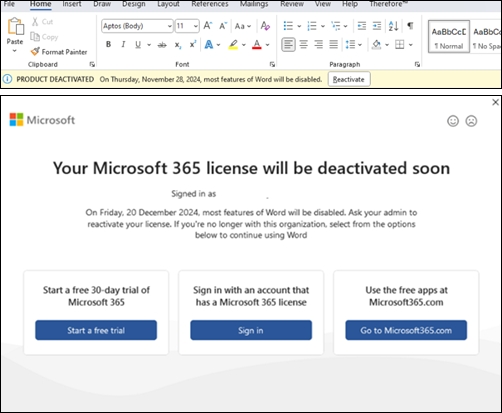502x413 pixels.
Task: Switch to the References tab
Action: [x=210, y=4]
